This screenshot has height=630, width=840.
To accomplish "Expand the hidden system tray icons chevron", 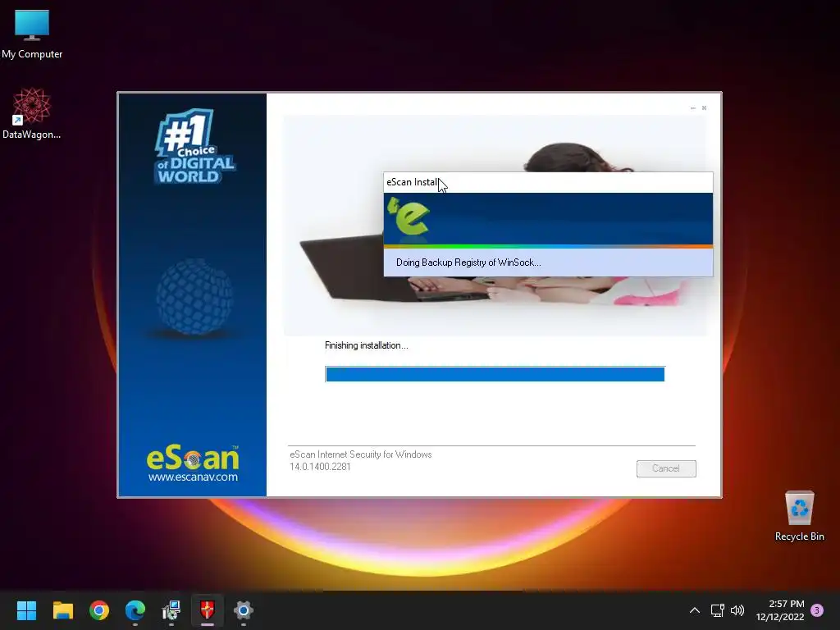I will (695, 610).
